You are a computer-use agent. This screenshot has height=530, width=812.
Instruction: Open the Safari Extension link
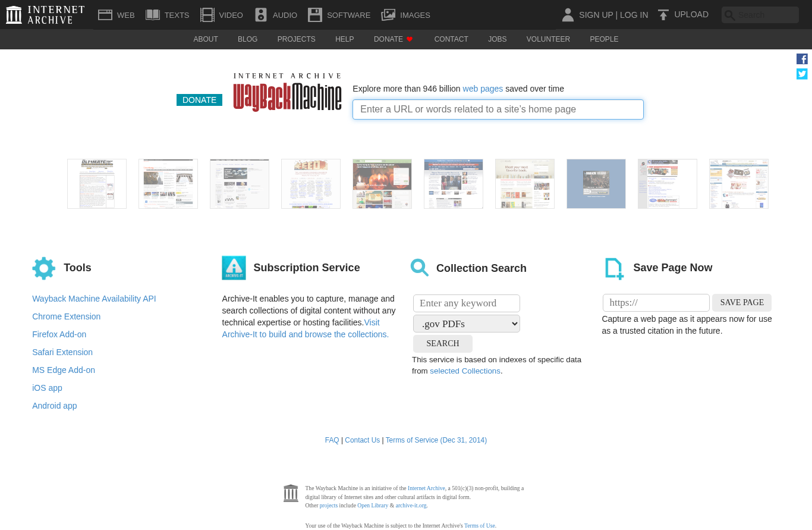62,352
